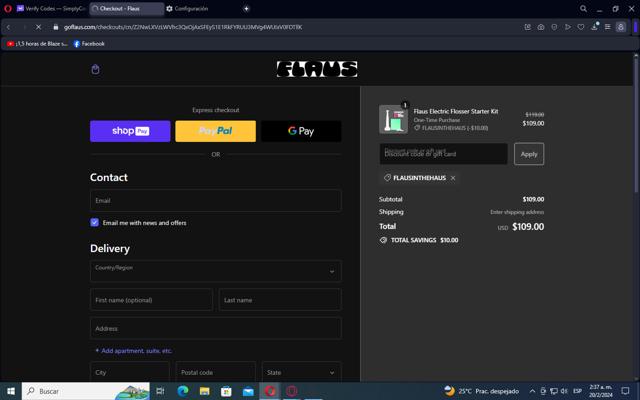Apply the discount code
The width and height of the screenshot is (640, 400).
[529, 154]
